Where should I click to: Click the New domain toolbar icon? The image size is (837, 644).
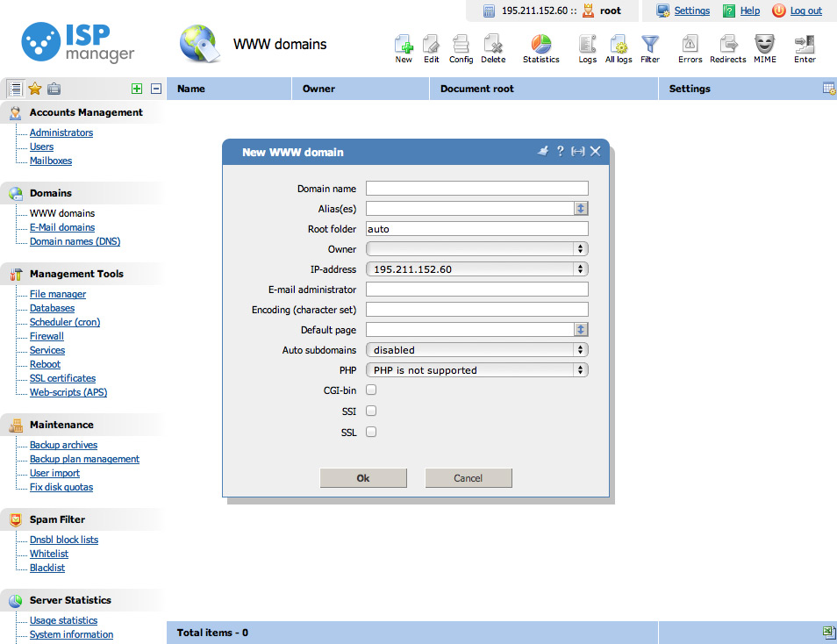point(404,45)
